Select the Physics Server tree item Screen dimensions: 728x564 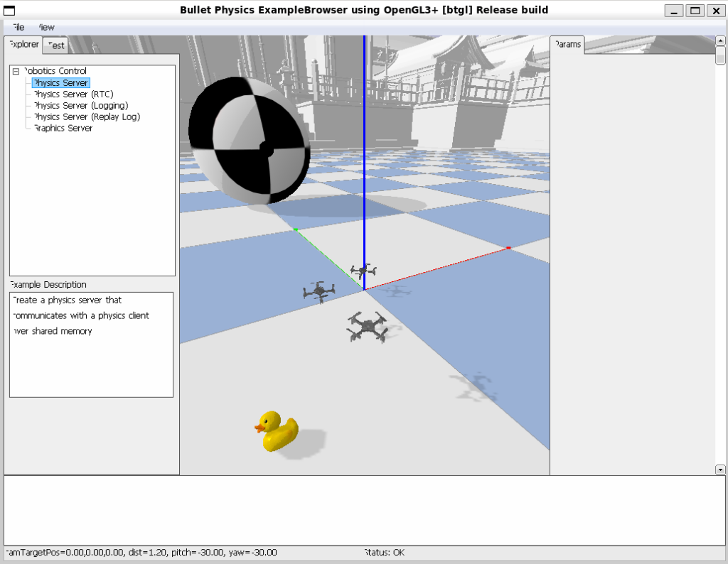coord(60,83)
